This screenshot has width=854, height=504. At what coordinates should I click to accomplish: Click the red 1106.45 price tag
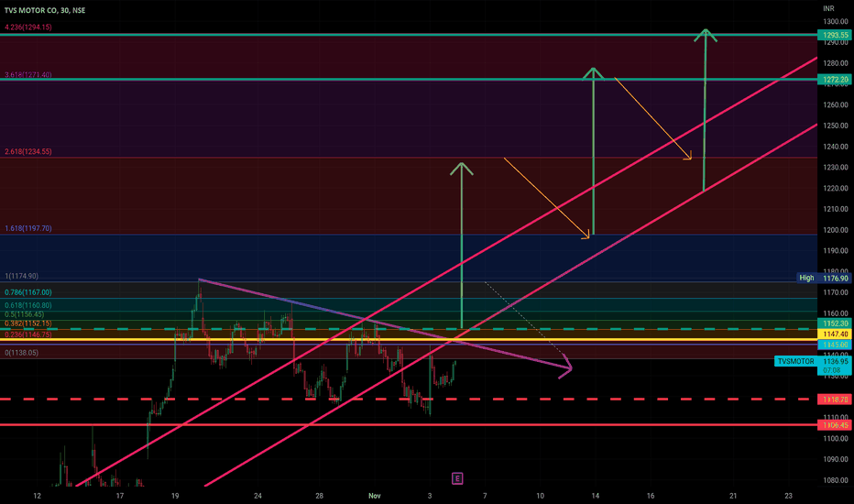[x=835, y=425]
